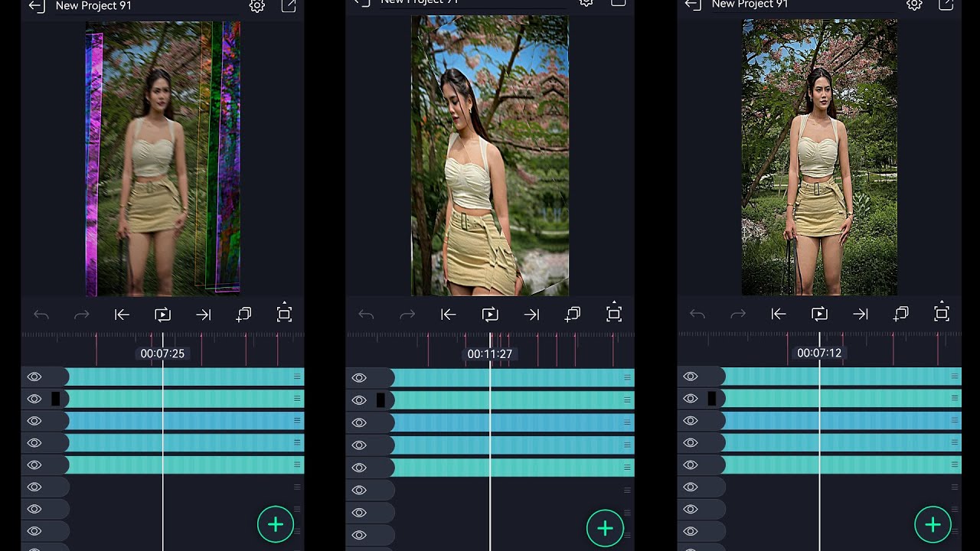This screenshot has width=980, height=551.
Task: Play the preview in the 00:11:27 editor
Action: pos(490,315)
